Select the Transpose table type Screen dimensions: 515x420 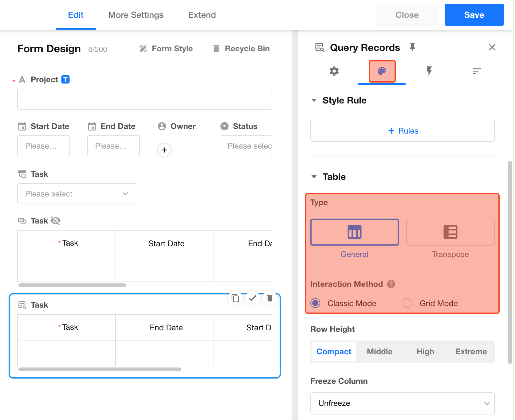pos(450,232)
